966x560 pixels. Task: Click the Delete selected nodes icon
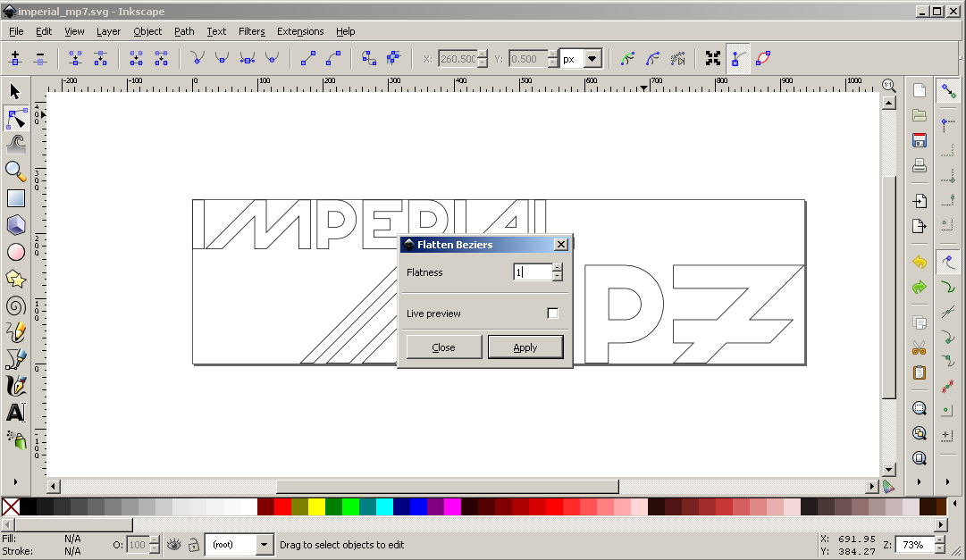point(40,58)
